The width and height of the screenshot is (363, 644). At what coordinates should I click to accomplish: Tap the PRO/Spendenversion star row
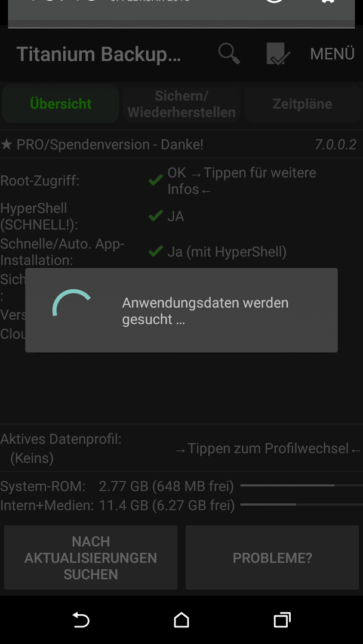pos(181,144)
